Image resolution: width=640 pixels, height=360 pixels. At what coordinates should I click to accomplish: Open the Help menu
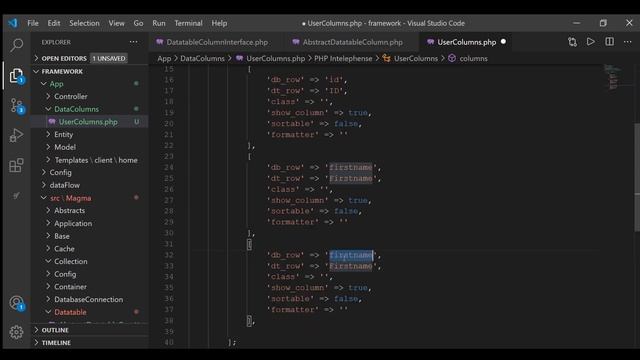(x=219, y=23)
